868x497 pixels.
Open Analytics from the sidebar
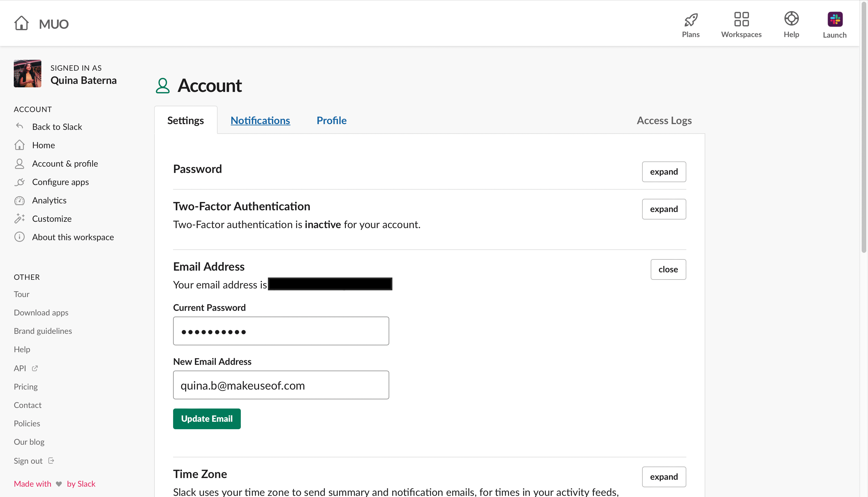click(49, 200)
